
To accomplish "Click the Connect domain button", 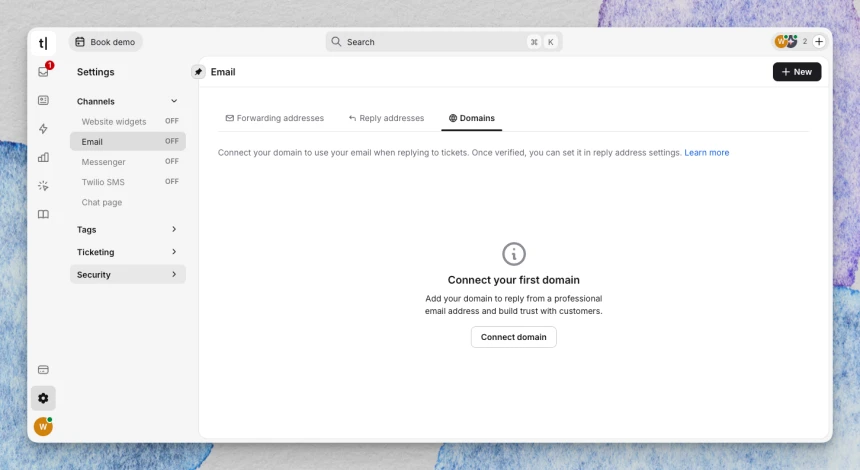I will 514,337.
